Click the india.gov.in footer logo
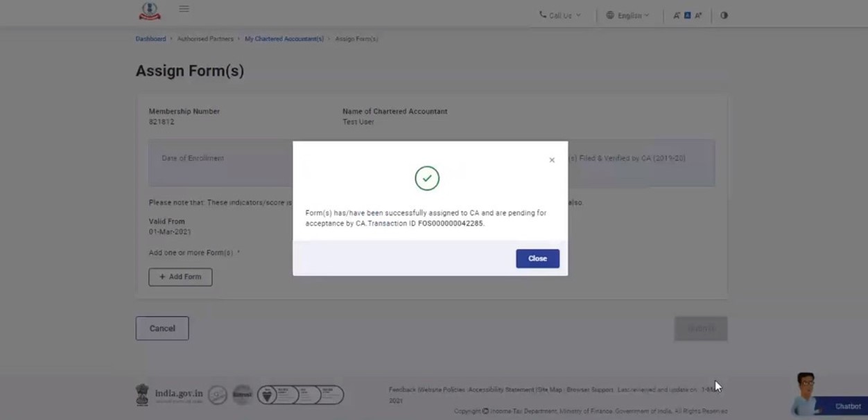Screen dimensions: 868x420 coord(170,394)
